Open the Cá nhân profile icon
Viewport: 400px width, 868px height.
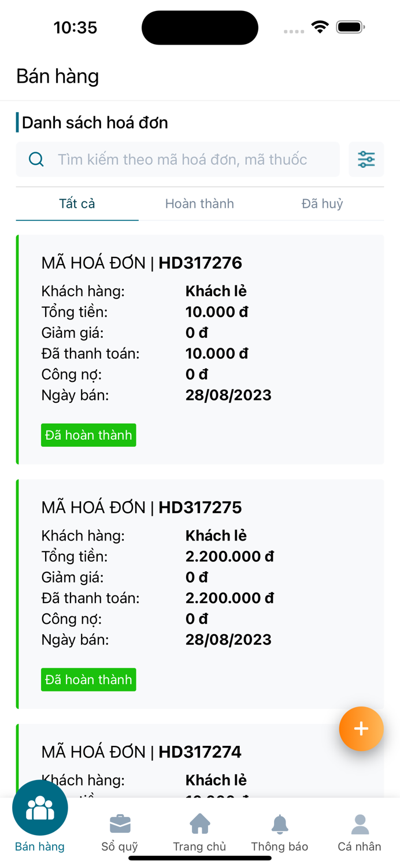[359, 823]
